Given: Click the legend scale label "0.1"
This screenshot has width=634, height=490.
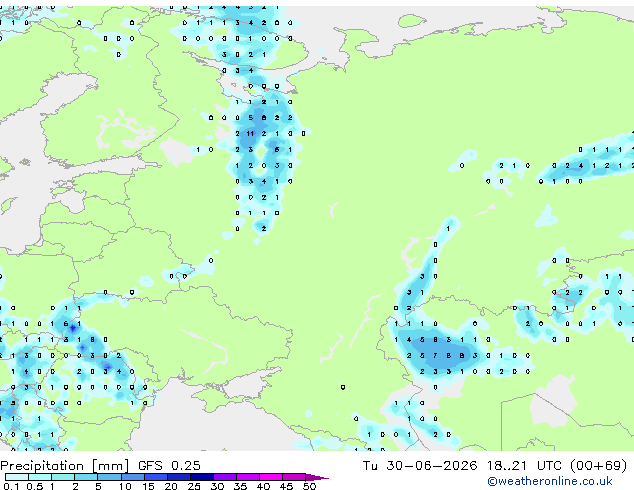Looking at the screenshot, I should click(11, 486).
